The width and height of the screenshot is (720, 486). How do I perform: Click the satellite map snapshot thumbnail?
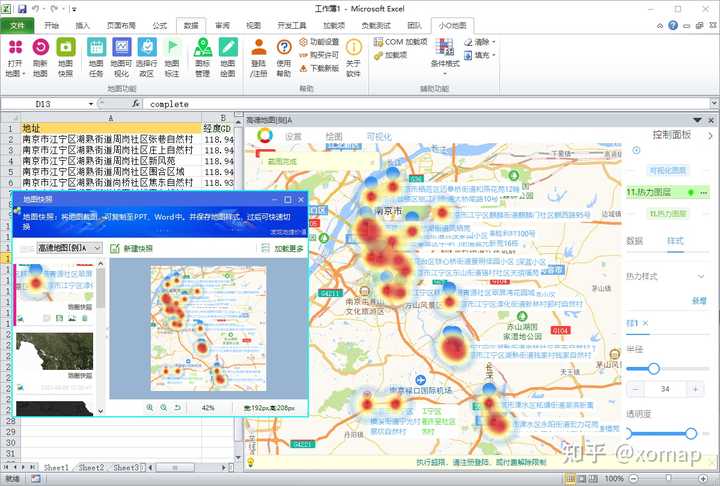54,352
